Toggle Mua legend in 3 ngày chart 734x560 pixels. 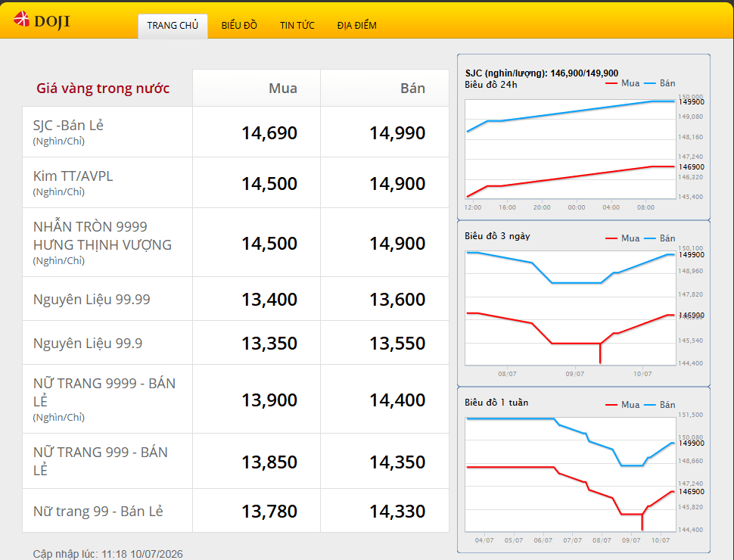click(x=622, y=238)
